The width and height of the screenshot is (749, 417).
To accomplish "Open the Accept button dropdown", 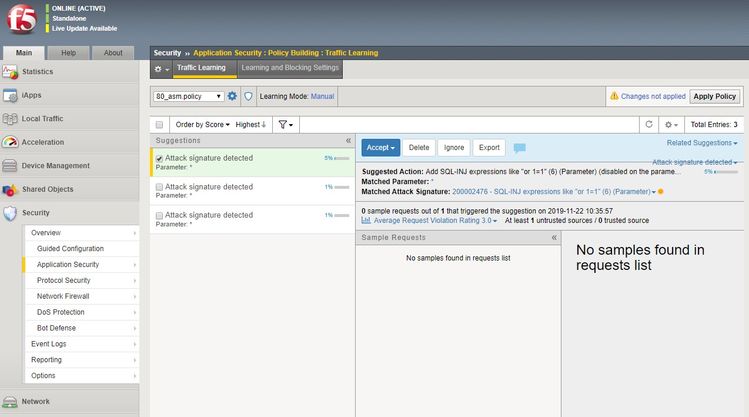I will [x=381, y=148].
